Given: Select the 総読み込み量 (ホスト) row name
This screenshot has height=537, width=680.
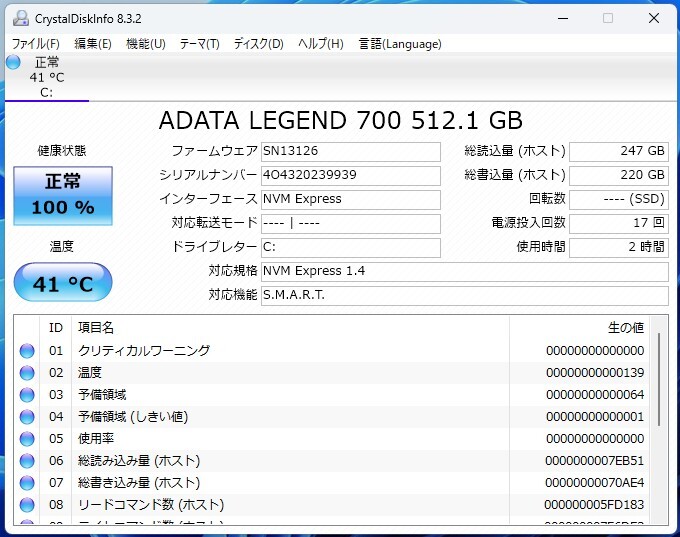Looking at the screenshot, I should coord(139,461).
